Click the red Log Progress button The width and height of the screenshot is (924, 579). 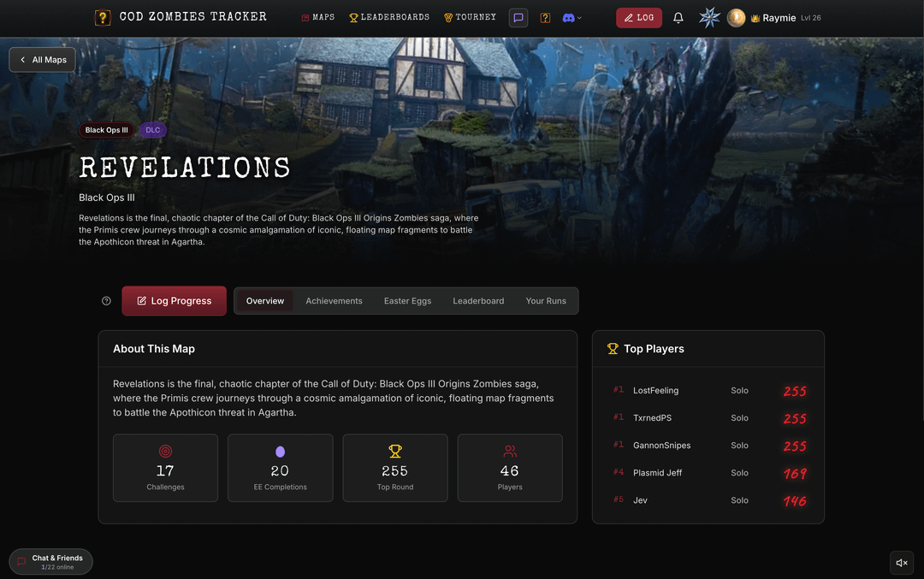click(174, 301)
